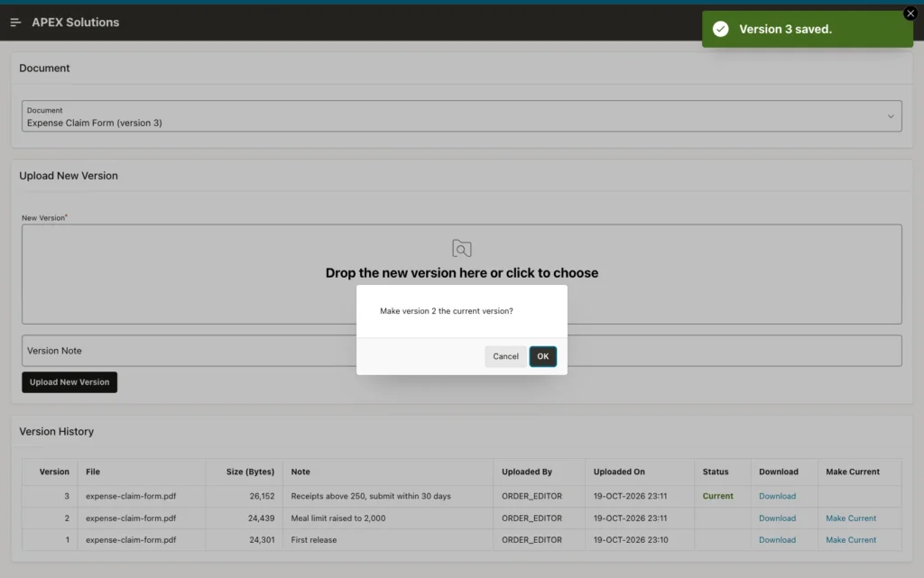Viewport: 924px width, 578px height.
Task: Open the hamburger navigation menu icon
Action: coord(15,23)
